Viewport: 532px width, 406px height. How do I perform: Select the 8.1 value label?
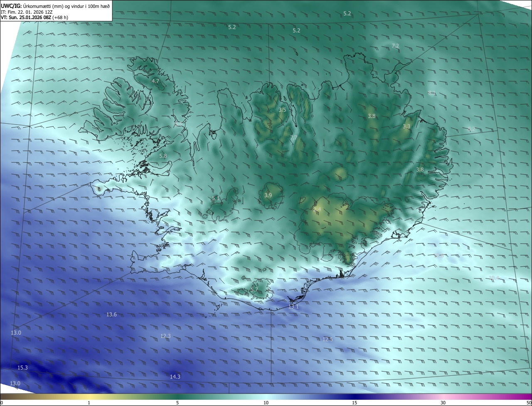(x=432, y=93)
